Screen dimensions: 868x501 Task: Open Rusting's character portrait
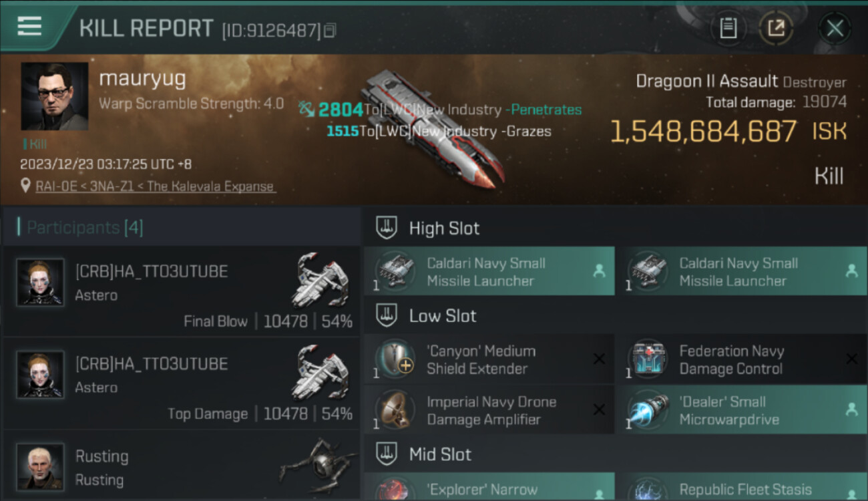click(x=40, y=466)
